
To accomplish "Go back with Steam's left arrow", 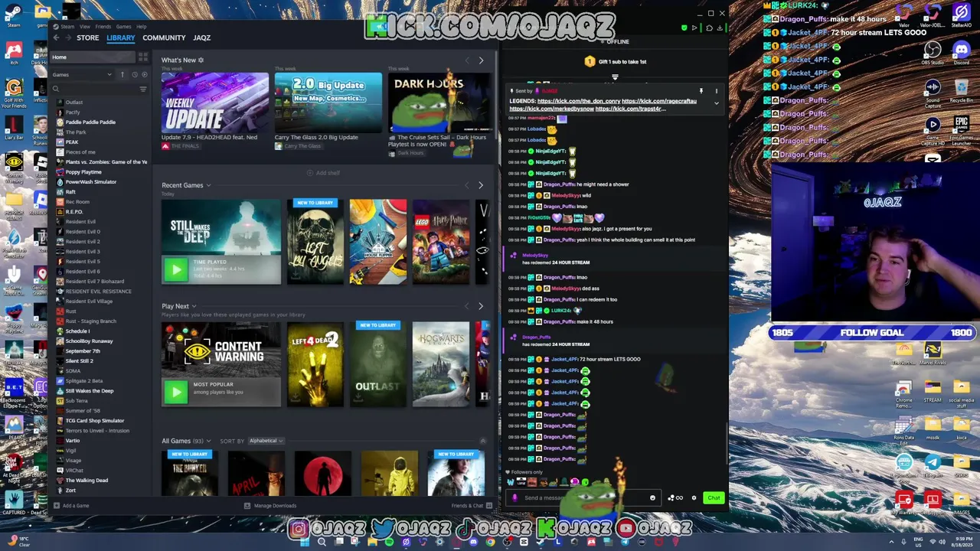I will point(57,37).
